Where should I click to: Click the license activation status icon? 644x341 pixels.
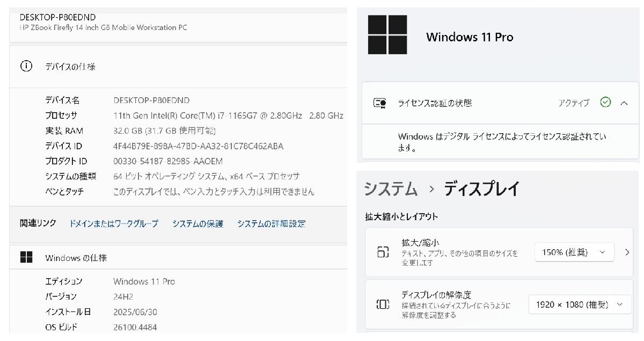click(x=380, y=103)
